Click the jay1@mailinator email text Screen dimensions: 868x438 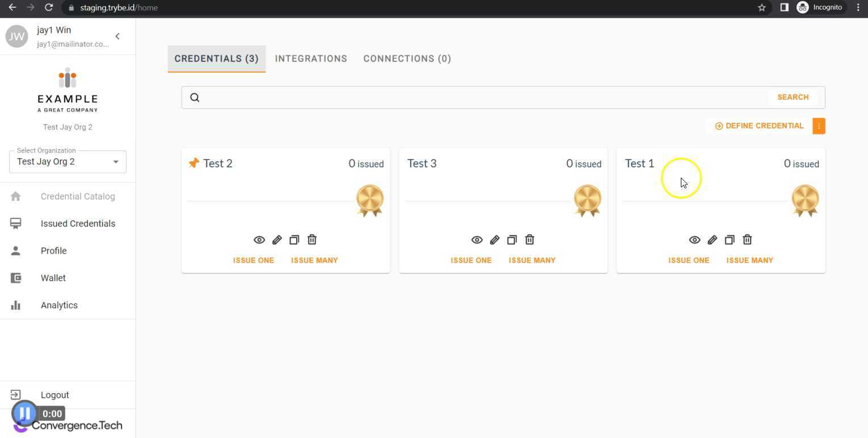click(73, 44)
